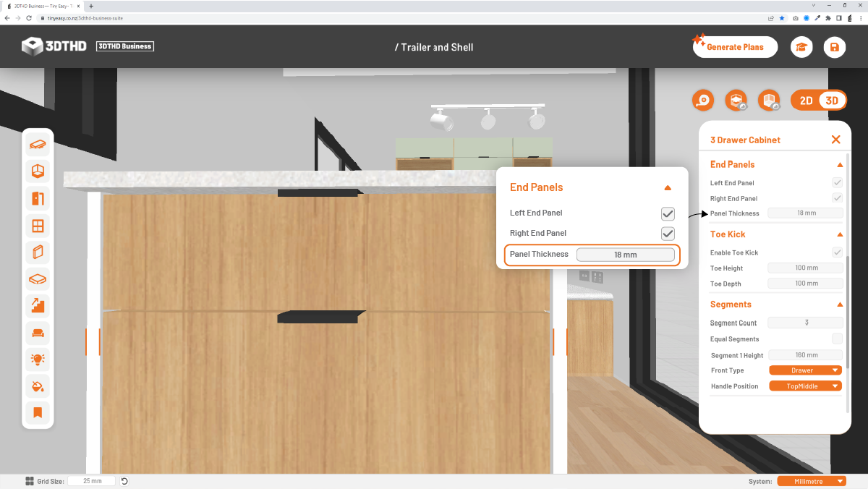The height and width of the screenshot is (489, 868).
Task: Go back in browser history
Action: [x=7, y=17]
